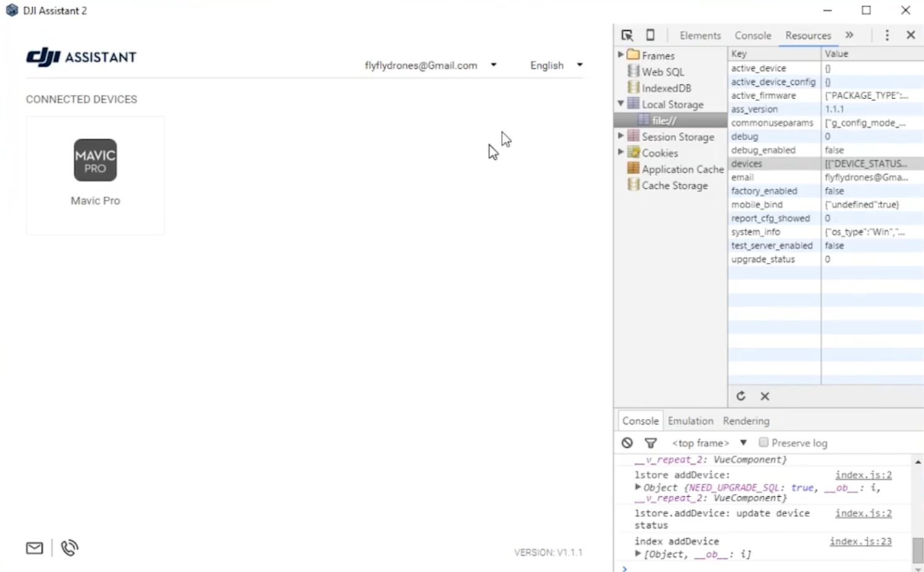Click the Application Cache icon
The image size is (924, 572).
tap(633, 168)
